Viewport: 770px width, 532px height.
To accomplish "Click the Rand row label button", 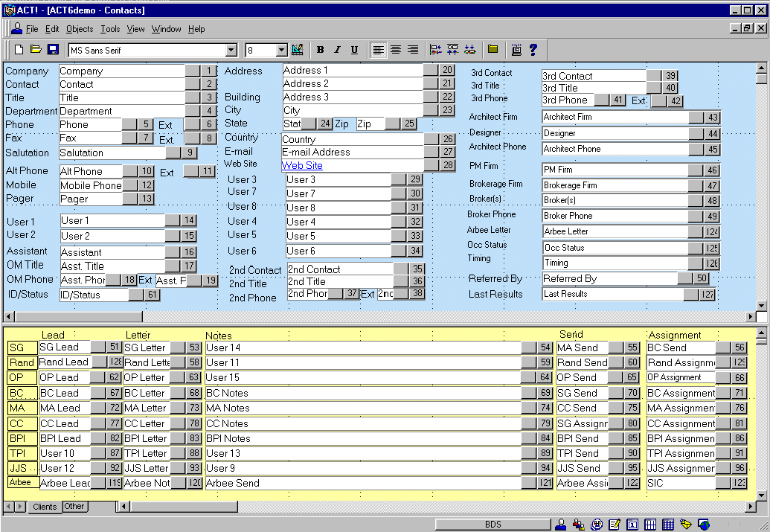I will point(22,362).
